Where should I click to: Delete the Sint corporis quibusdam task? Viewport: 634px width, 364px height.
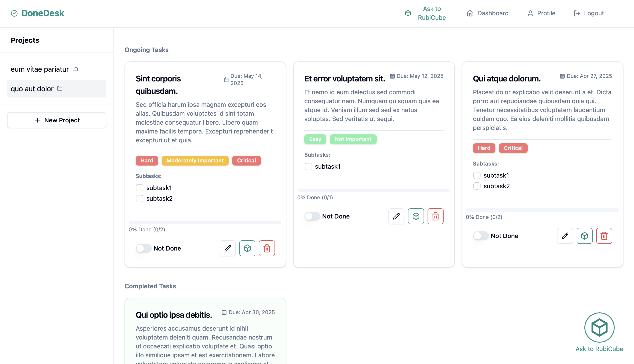tap(267, 248)
